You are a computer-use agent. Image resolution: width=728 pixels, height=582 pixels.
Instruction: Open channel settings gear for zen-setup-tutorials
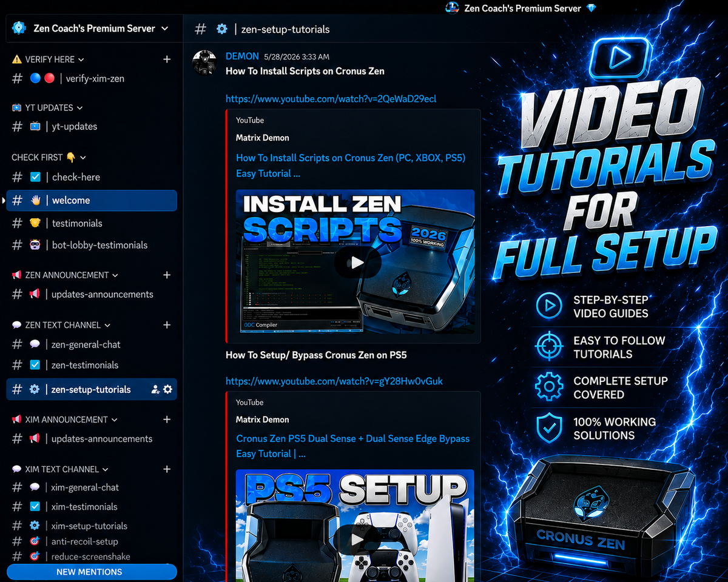click(x=168, y=389)
